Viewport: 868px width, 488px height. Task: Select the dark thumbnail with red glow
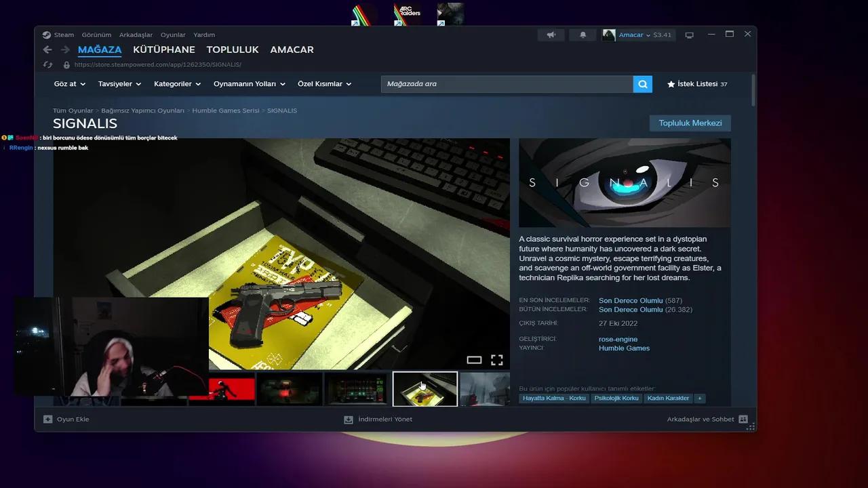[x=289, y=389]
